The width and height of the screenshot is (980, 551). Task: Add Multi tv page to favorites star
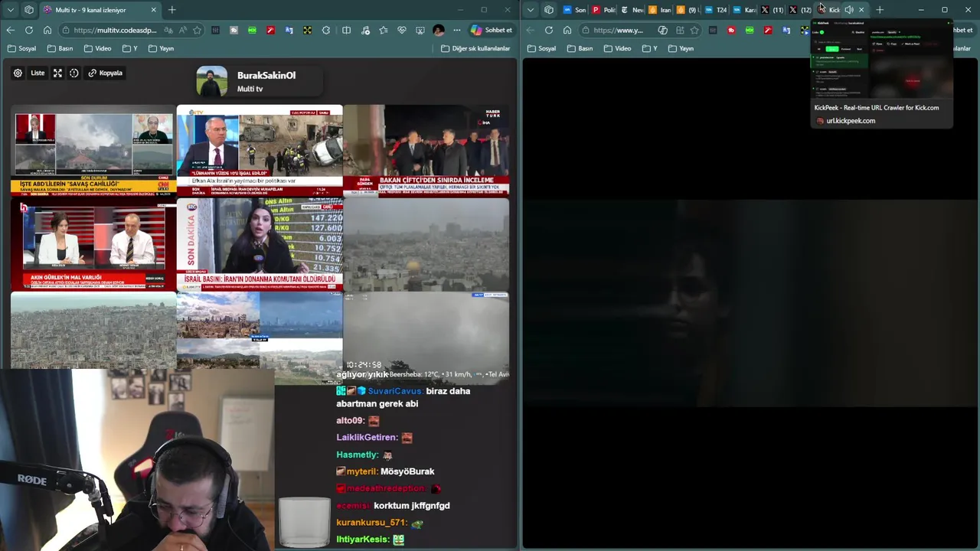tap(198, 31)
